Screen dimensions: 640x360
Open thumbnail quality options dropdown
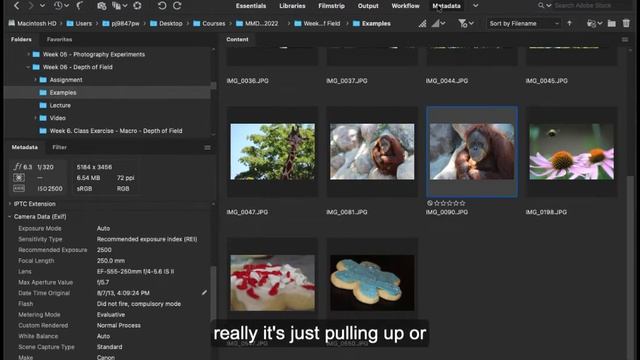point(438,24)
